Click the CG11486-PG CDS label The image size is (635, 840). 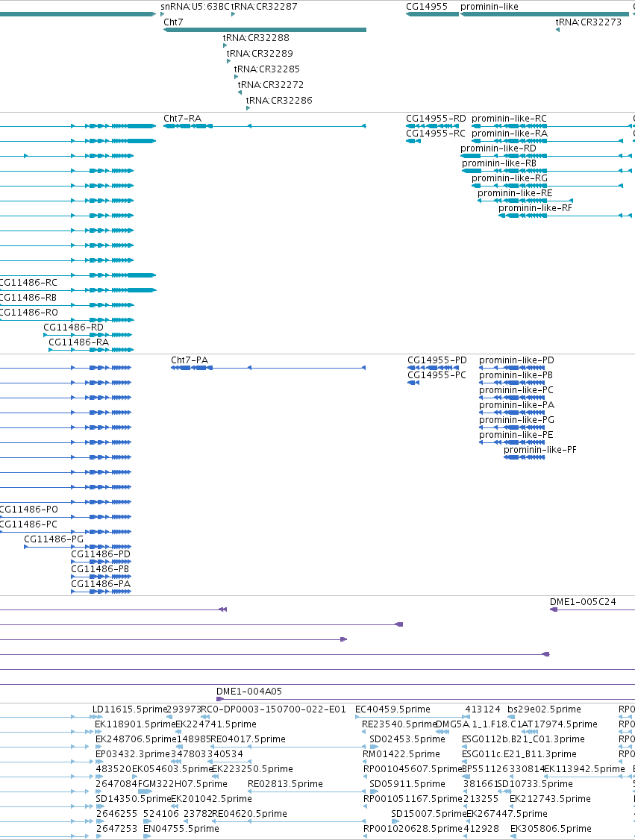pos(54,539)
